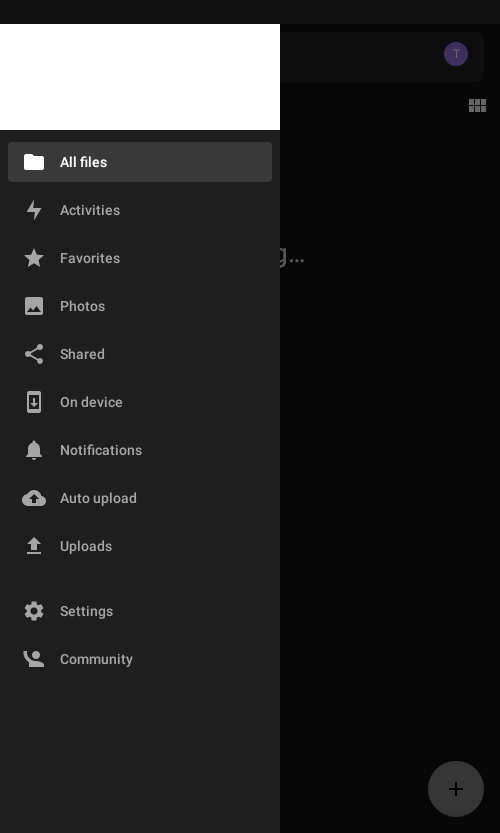
Task: Click the white drawer header area
Action: [140, 77]
